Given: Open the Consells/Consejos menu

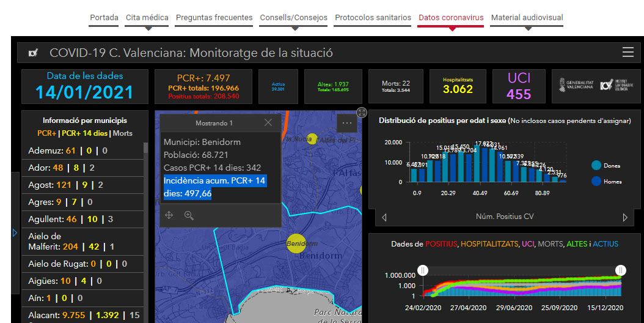Looking at the screenshot, I should tap(293, 18).
